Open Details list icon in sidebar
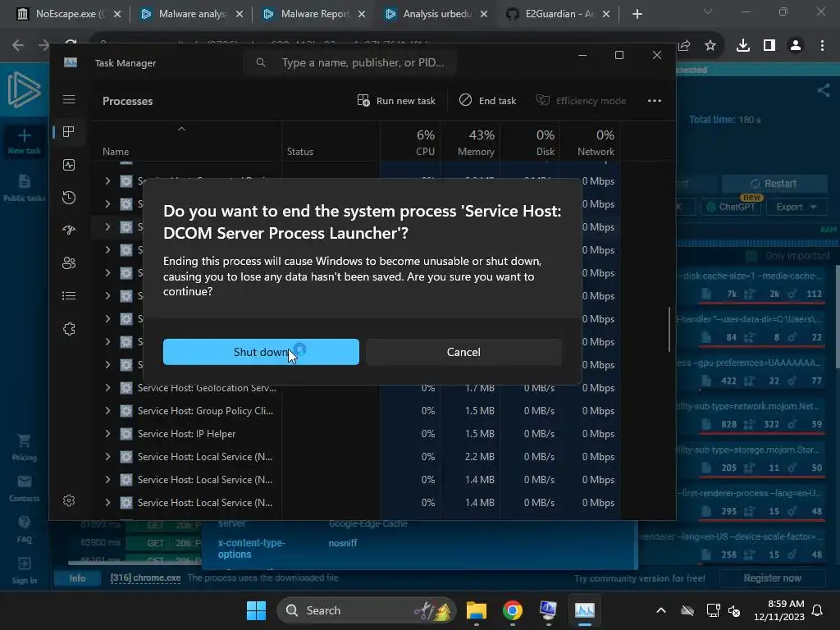 (x=69, y=295)
